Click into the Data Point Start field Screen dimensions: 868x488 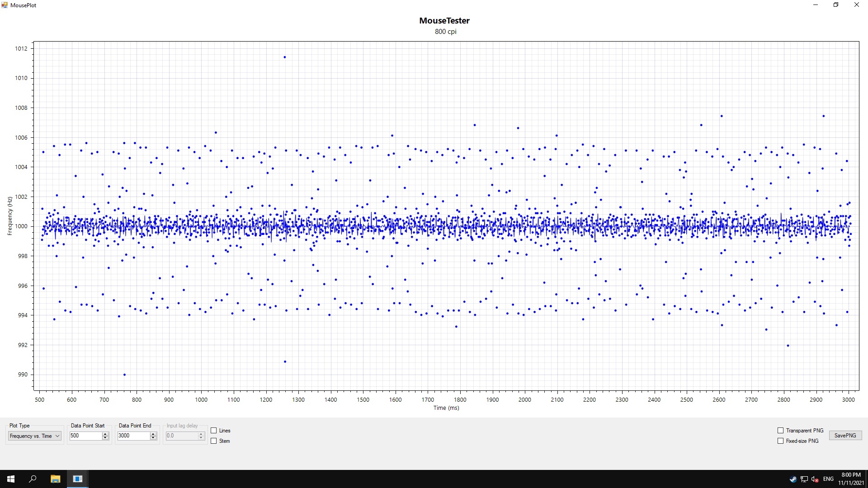[x=85, y=436]
